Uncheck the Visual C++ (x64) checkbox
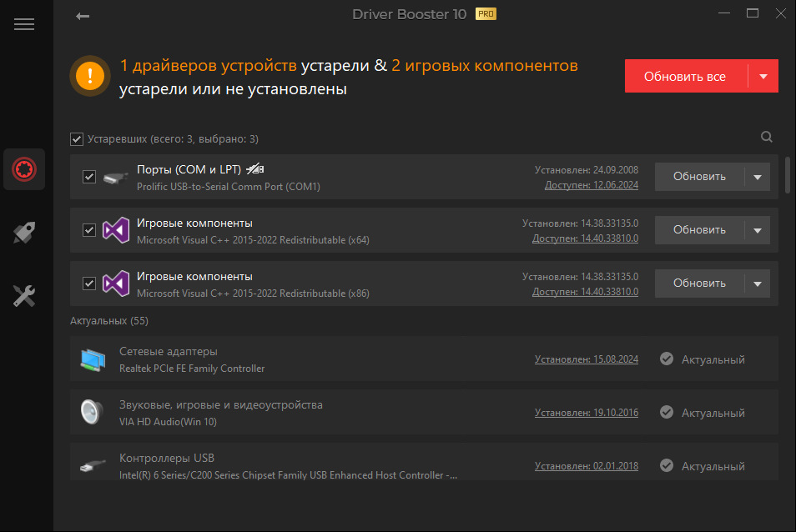796x532 pixels. click(89, 230)
